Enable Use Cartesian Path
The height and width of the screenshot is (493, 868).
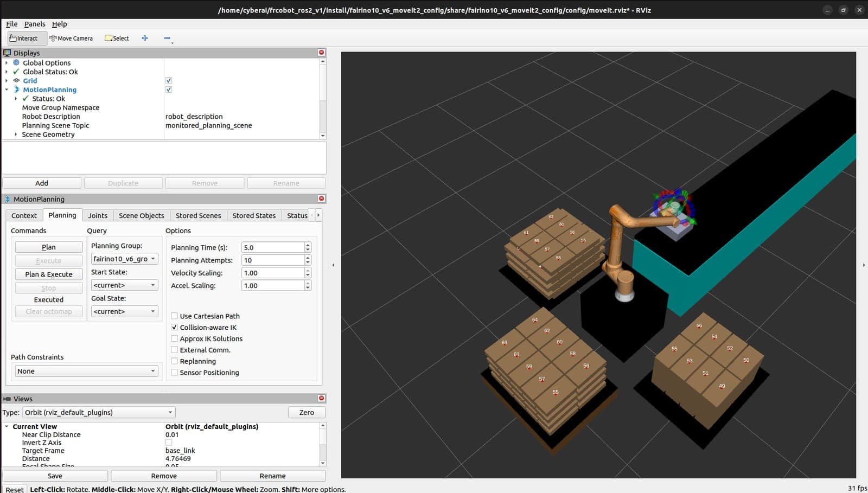174,316
